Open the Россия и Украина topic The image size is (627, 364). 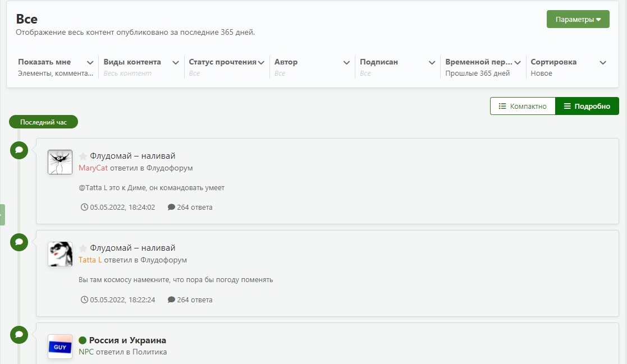coord(127,340)
